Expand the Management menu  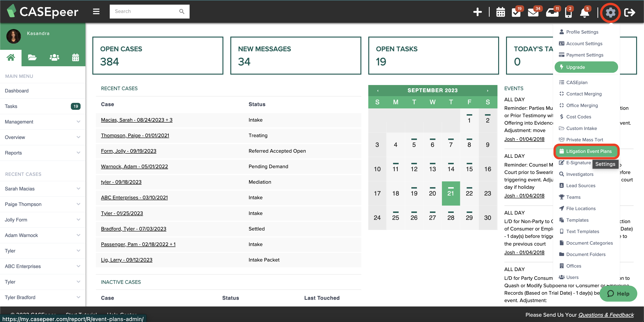[43, 122]
